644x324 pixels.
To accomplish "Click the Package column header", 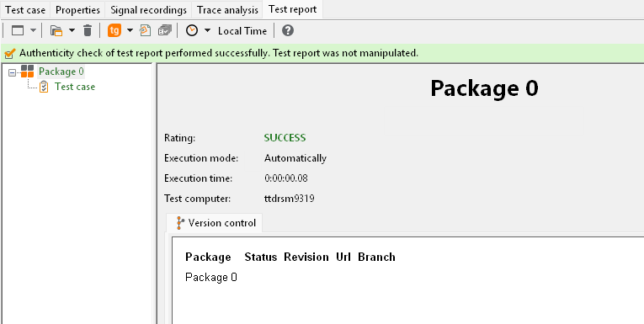I will (208, 257).
